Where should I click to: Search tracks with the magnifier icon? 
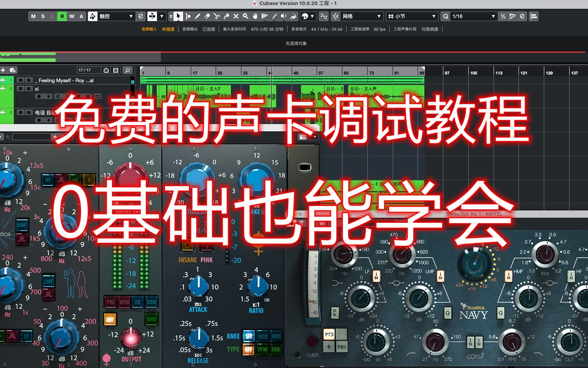(127, 70)
